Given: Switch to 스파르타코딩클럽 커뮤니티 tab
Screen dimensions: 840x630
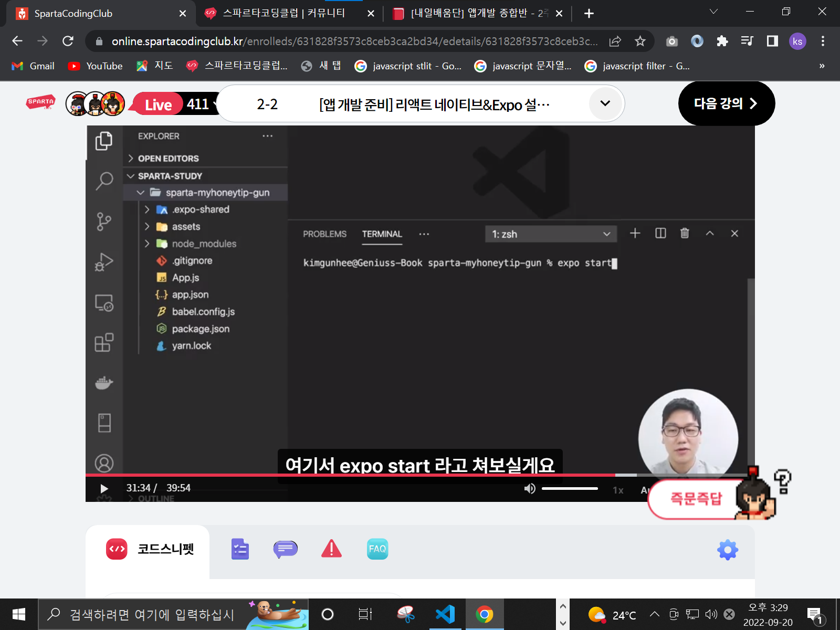Looking at the screenshot, I should tap(289, 14).
